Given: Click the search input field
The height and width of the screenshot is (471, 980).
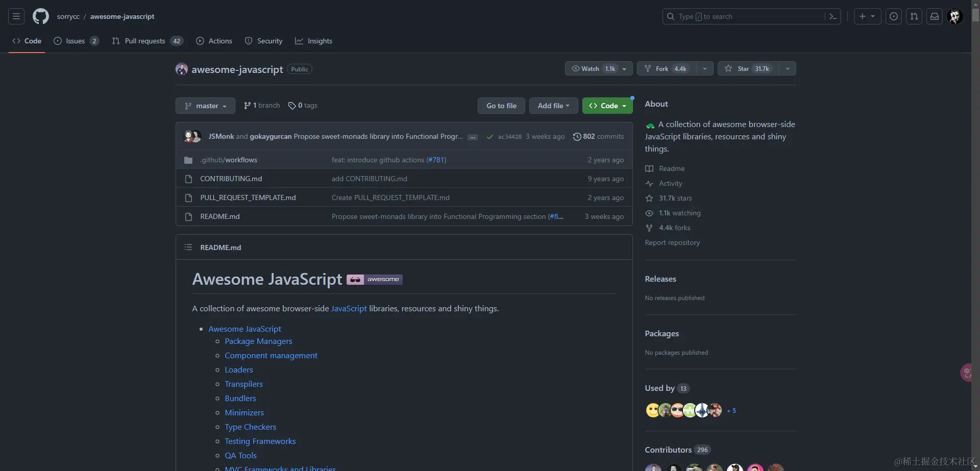Looking at the screenshot, I should [751, 16].
